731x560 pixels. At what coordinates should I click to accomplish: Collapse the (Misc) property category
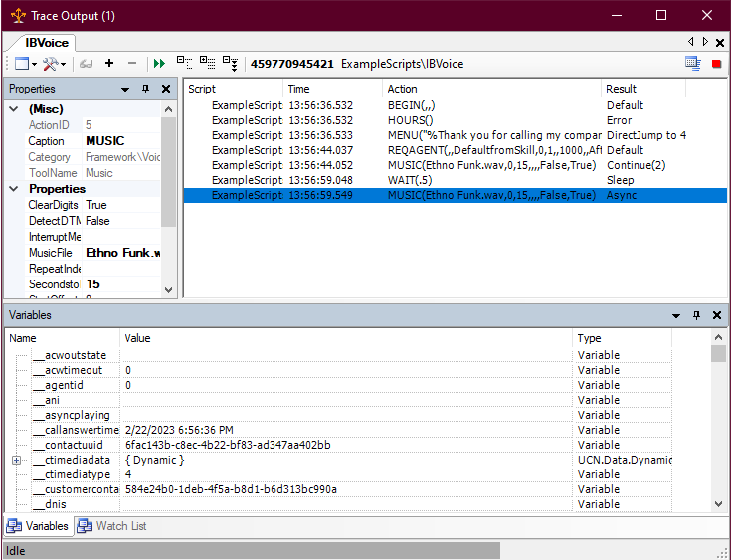(13, 109)
